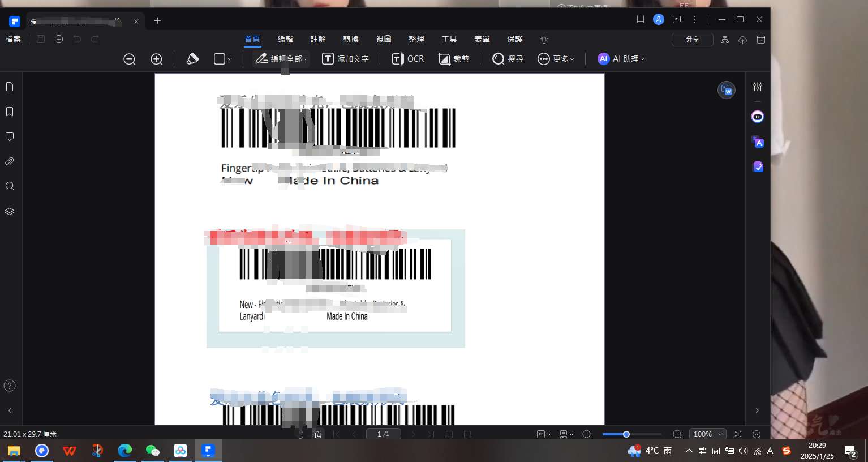Screen dimensions: 868x462
Task: Open the shape tool dropdown arrow
Action: pyautogui.click(x=230, y=59)
